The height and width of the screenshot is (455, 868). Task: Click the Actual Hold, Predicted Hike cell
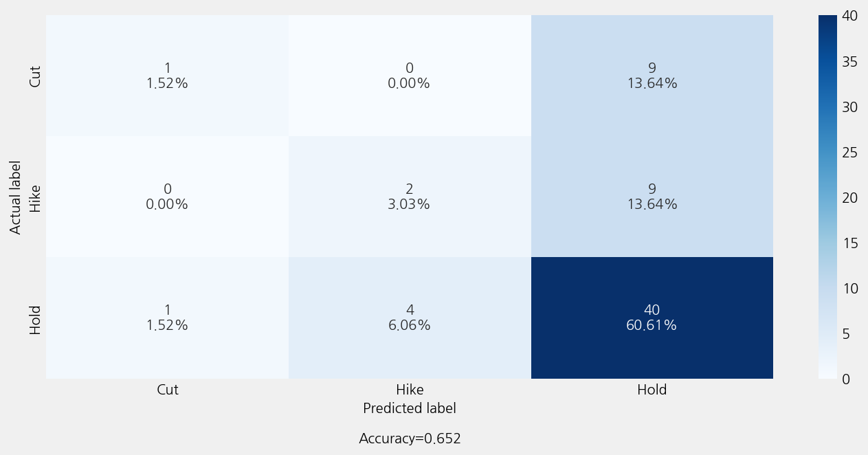[x=410, y=318]
